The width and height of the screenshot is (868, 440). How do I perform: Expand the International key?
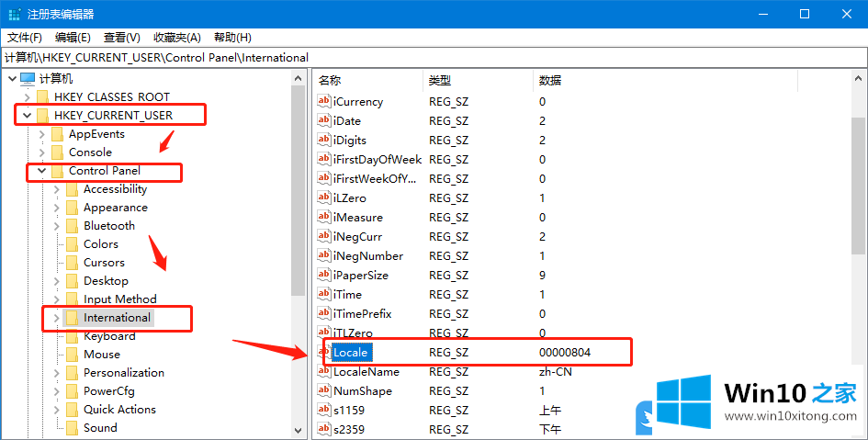[56, 318]
